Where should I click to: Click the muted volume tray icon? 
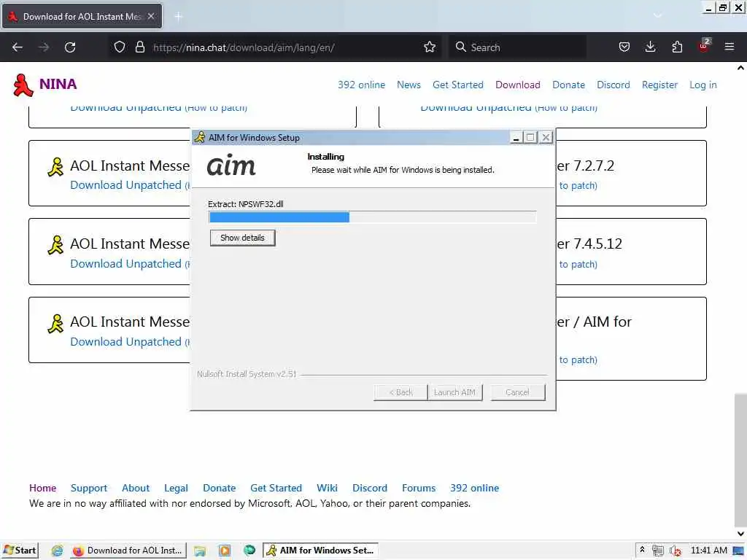click(675, 551)
